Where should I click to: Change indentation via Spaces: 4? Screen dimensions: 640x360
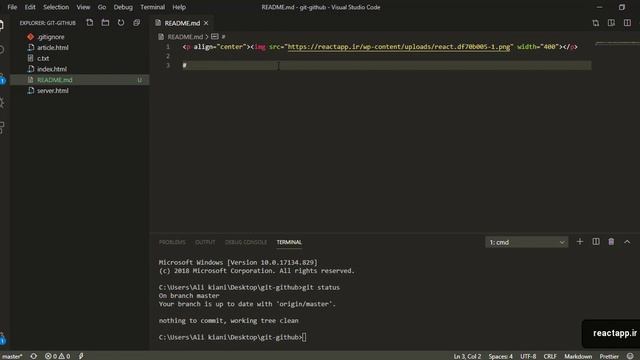(x=500, y=356)
